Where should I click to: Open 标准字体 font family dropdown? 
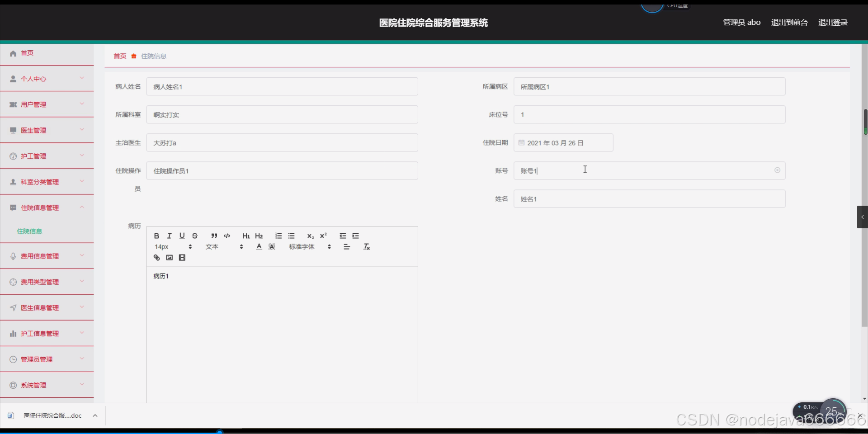pyautogui.click(x=310, y=247)
